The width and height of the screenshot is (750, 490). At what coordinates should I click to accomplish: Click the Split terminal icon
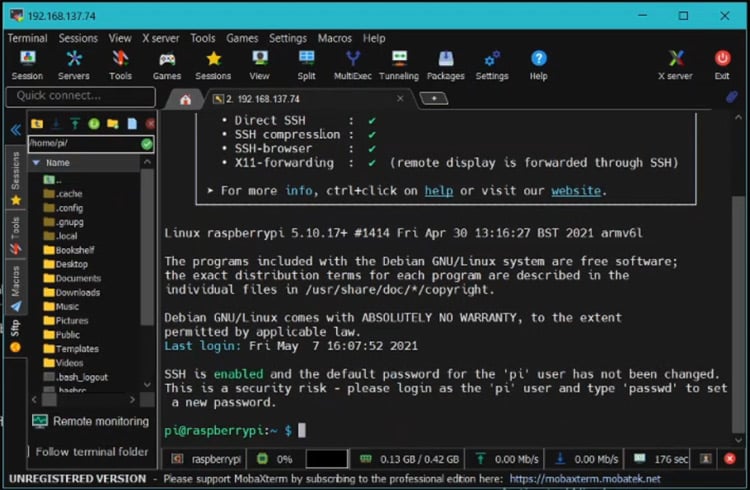(x=306, y=64)
